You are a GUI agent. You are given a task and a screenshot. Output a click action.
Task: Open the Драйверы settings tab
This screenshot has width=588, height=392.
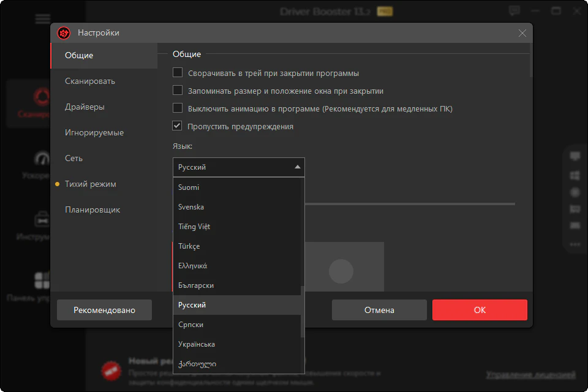[85, 107]
